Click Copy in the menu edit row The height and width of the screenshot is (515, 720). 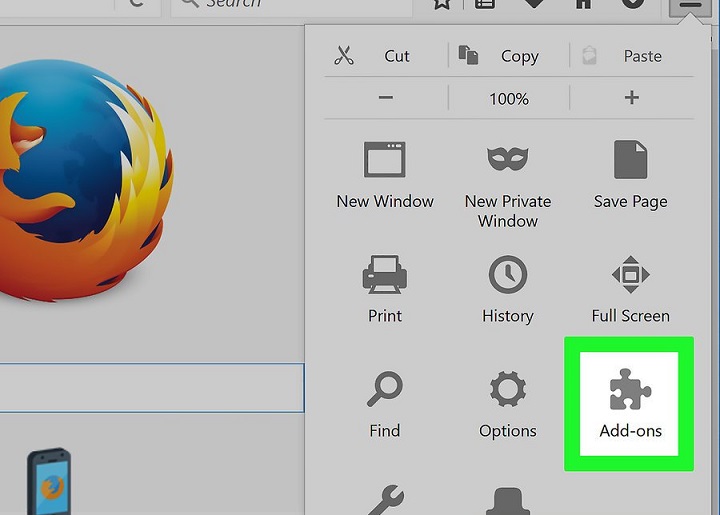coord(509,56)
